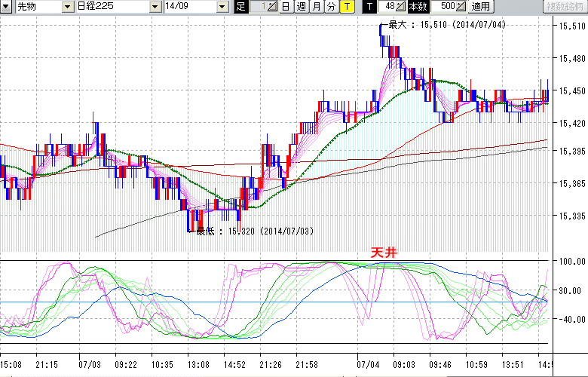Adjust the 足 period spinner arrow
Image resolution: width=588 pixels, height=377 pixels.
pyautogui.click(x=272, y=7)
